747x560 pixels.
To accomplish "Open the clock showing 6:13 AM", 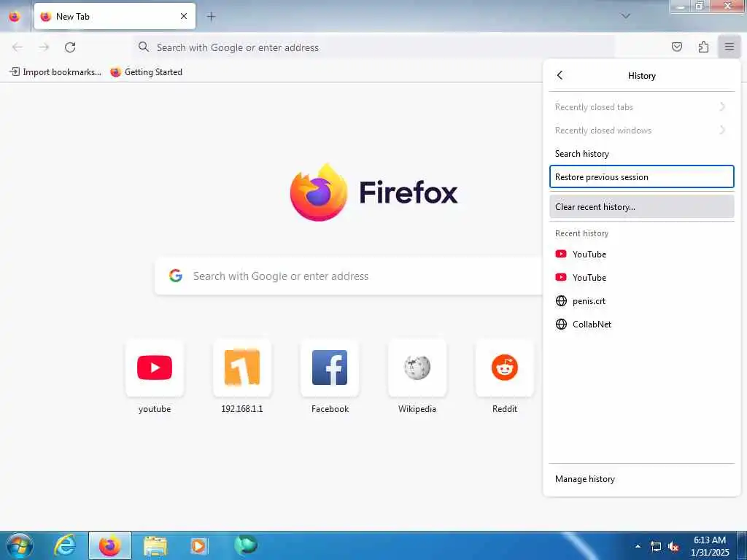I will coord(710,546).
